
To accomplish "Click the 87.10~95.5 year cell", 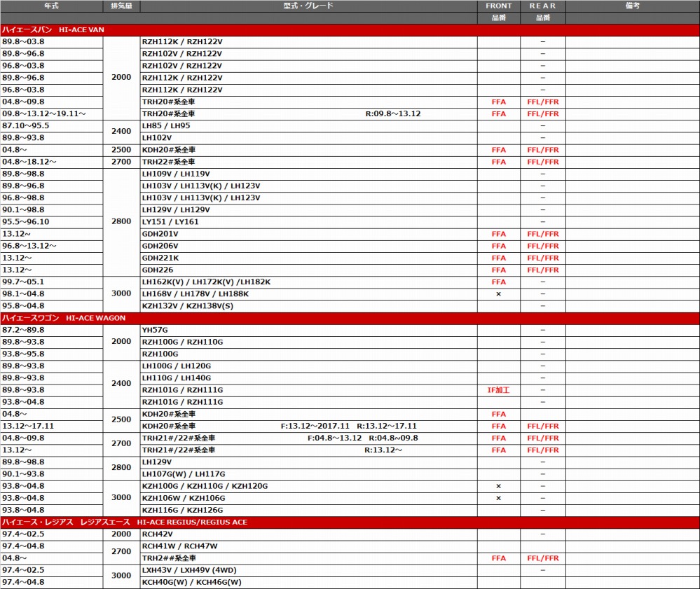I will 52,126.
